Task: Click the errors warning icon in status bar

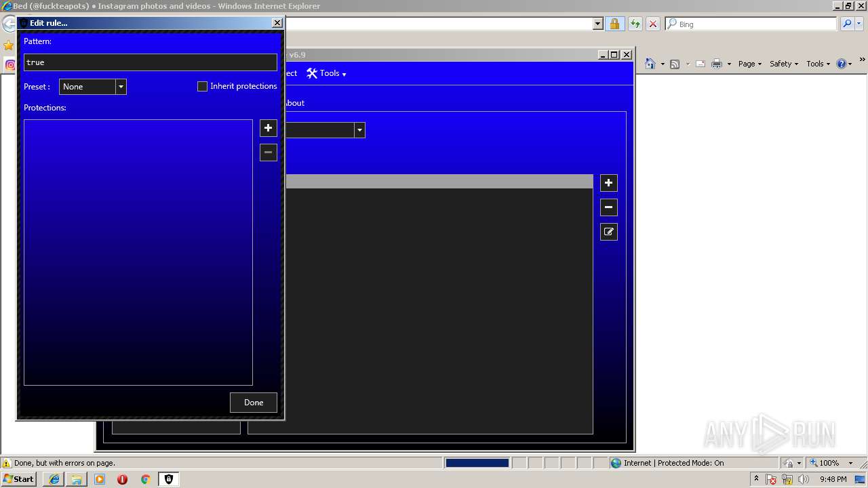Action: 7,463
